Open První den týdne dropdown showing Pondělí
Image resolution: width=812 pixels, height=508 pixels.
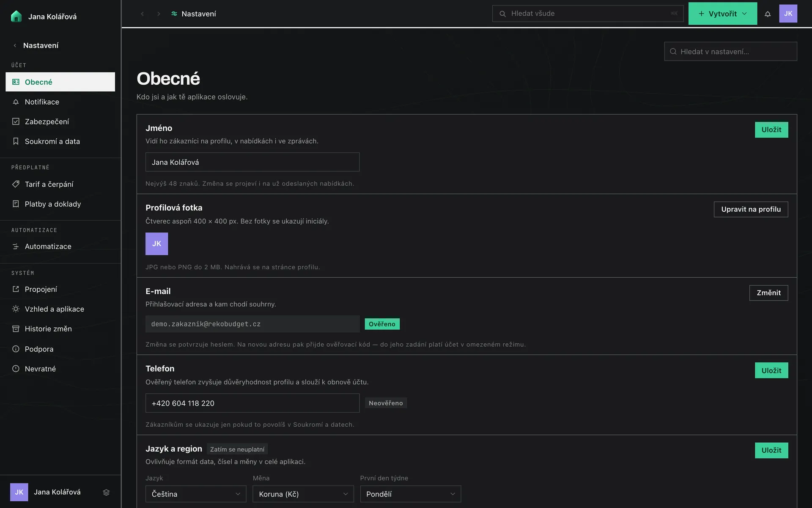click(x=410, y=494)
